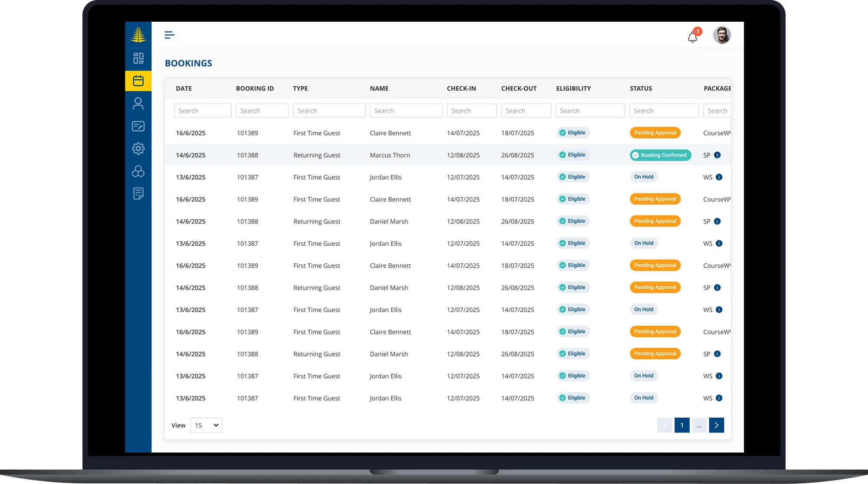Screen dimensions: 868x484
Task: Click the ELIGIBILITY column header
Action: 573,88
